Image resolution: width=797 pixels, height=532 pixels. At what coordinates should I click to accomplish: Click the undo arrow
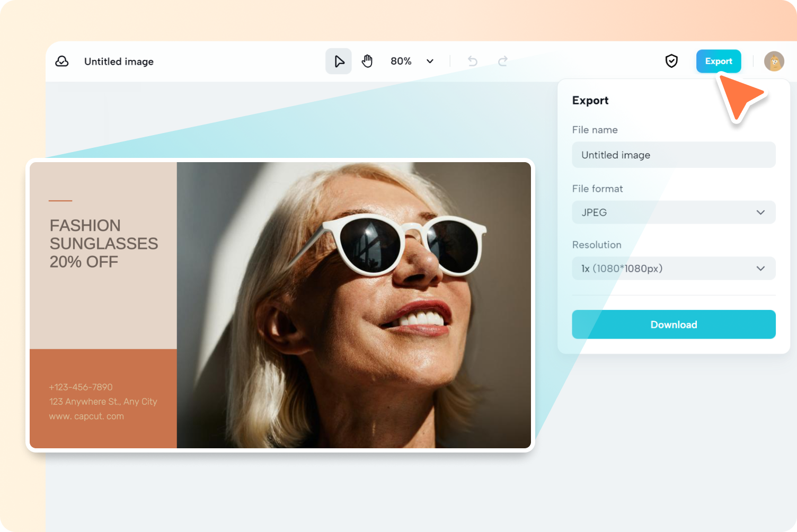(x=473, y=61)
